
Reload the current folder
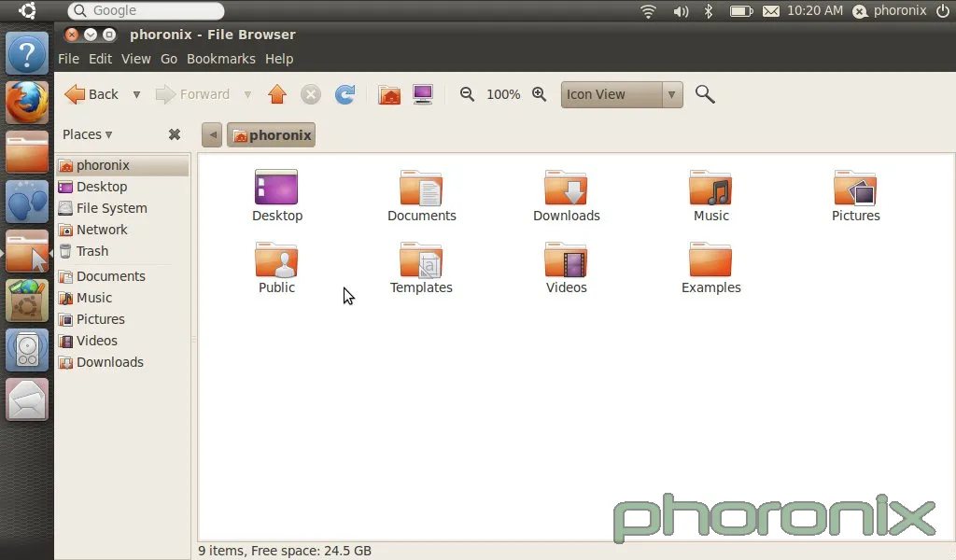pos(345,94)
